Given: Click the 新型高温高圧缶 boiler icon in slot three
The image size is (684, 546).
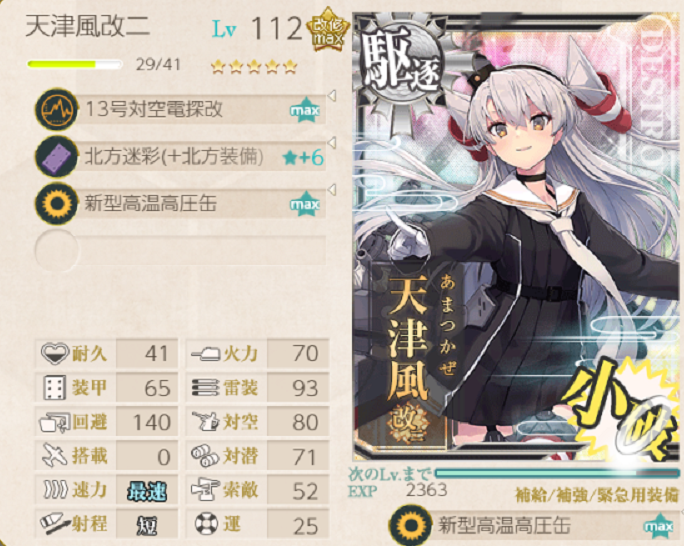Looking at the screenshot, I should tap(57, 203).
